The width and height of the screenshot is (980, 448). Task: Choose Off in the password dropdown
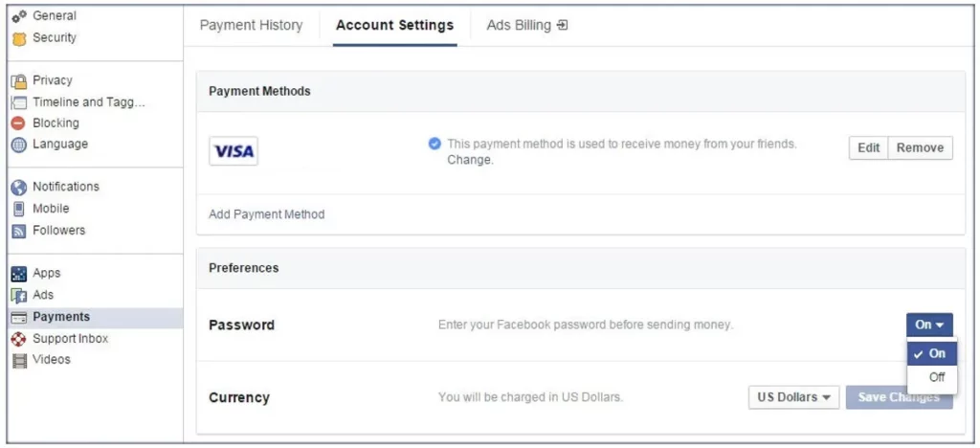click(936, 377)
